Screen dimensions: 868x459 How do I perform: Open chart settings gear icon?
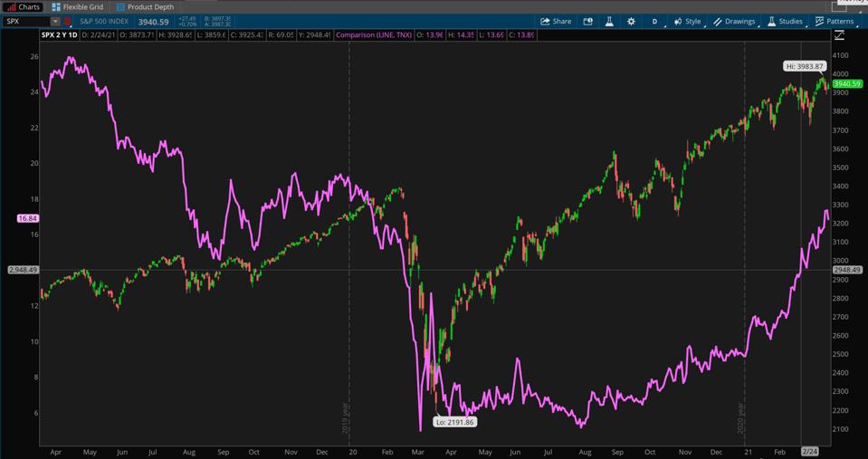coord(631,21)
